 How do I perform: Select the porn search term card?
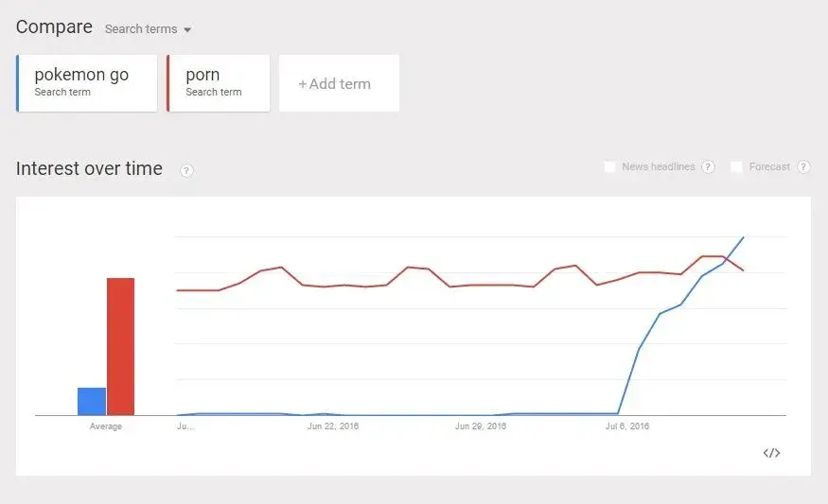pyautogui.click(x=219, y=83)
